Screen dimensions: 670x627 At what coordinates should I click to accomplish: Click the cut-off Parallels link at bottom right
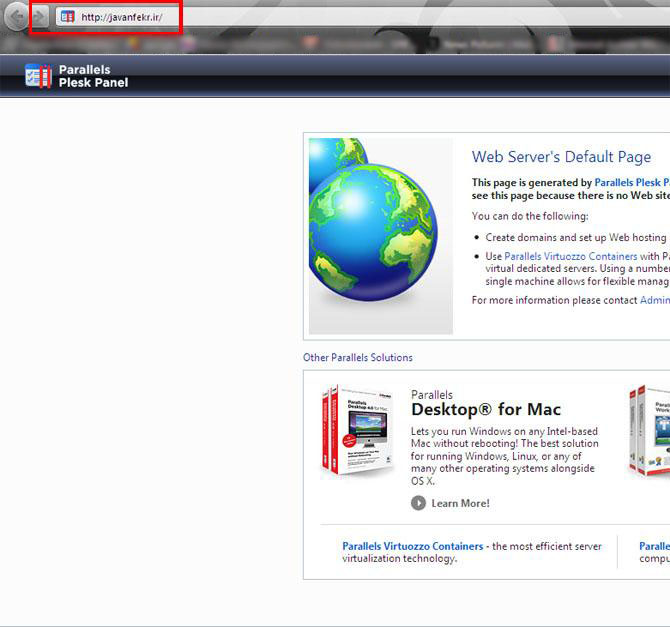[654, 546]
